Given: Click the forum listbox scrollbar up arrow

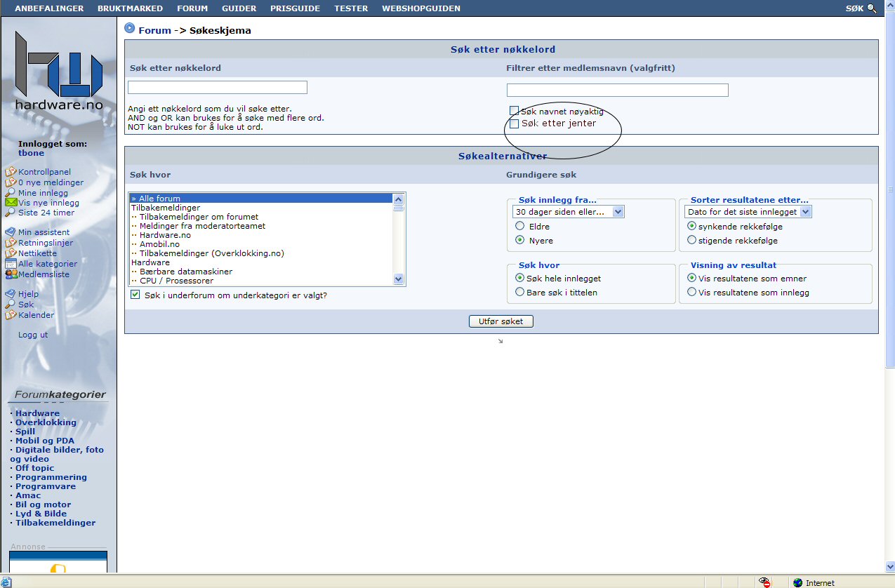Looking at the screenshot, I should pyautogui.click(x=399, y=199).
